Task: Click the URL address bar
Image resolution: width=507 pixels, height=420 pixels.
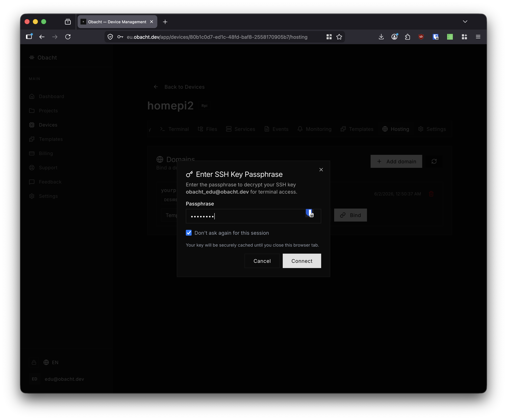Action: [217, 37]
